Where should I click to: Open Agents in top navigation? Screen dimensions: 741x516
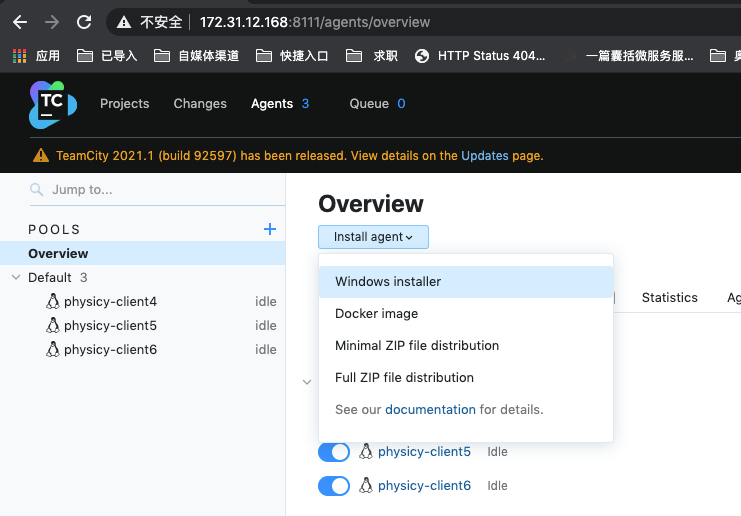coord(272,103)
